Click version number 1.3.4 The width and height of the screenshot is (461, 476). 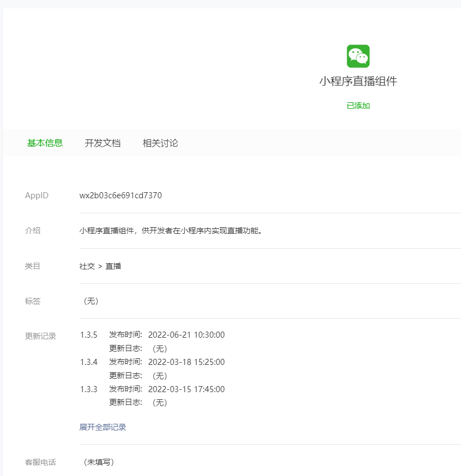click(x=89, y=362)
